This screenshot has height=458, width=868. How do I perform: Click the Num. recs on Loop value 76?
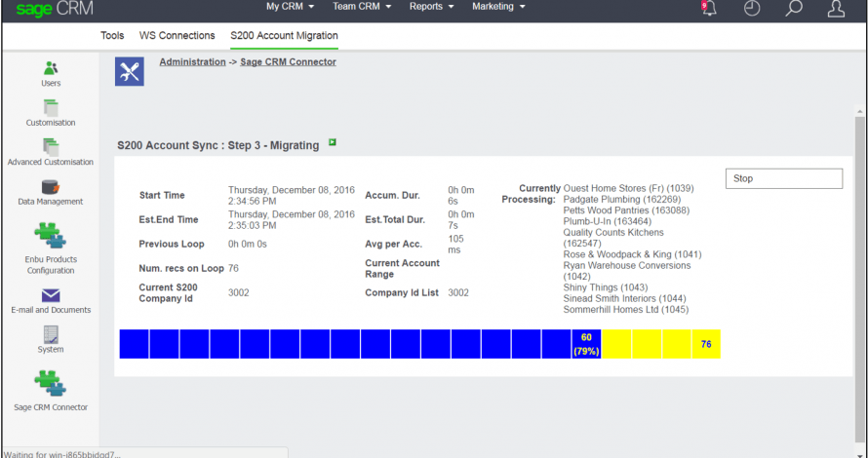[233, 268]
